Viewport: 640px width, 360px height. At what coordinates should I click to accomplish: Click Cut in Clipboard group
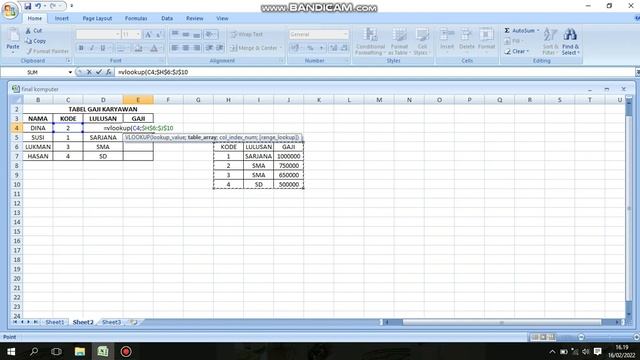33,31
